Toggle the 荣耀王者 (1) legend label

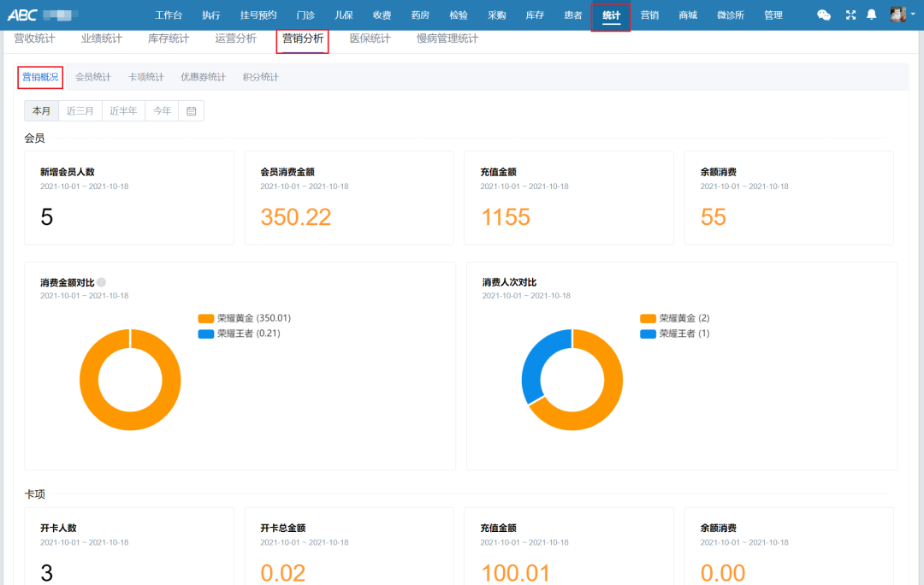[x=684, y=334]
